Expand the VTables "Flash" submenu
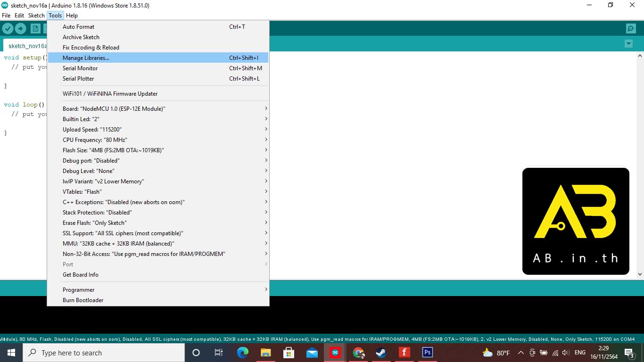Viewport: 644px width, 362px height. [x=158, y=192]
